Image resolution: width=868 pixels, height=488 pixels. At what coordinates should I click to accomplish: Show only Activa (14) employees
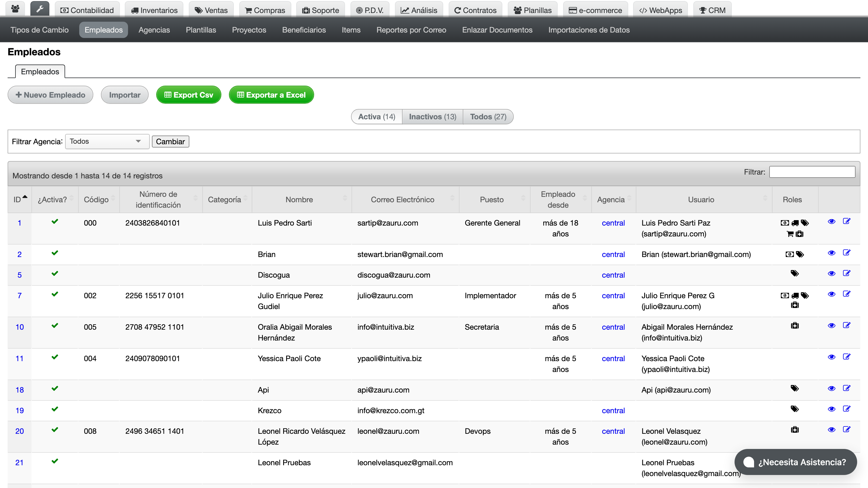pyautogui.click(x=376, y=117)
